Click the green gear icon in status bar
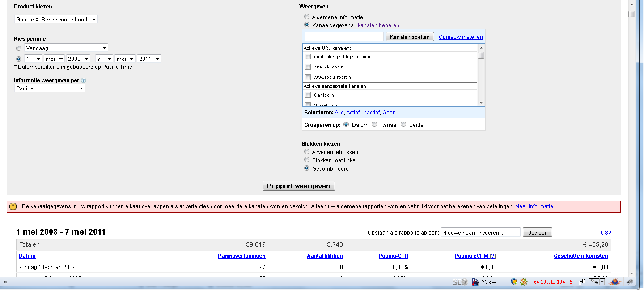 523,282
